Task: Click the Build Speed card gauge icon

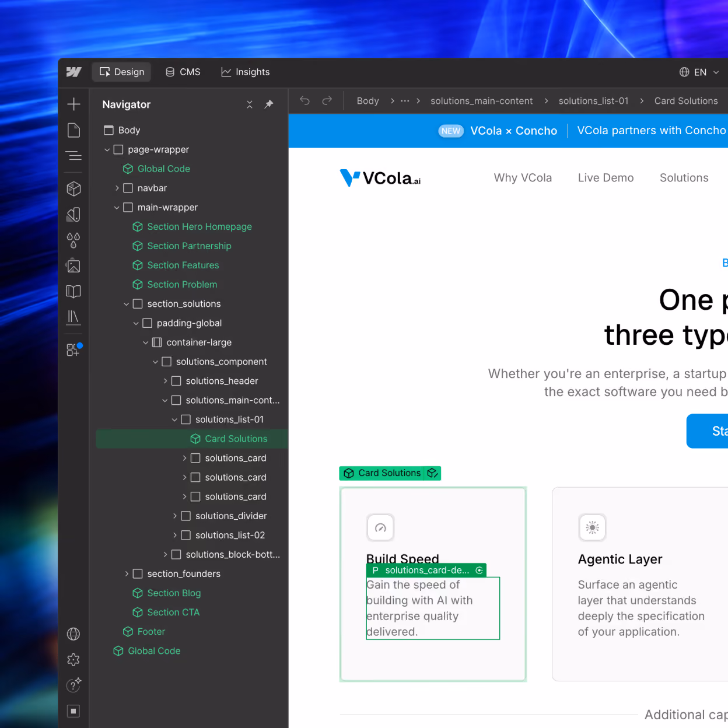Action: click(380, 528)
